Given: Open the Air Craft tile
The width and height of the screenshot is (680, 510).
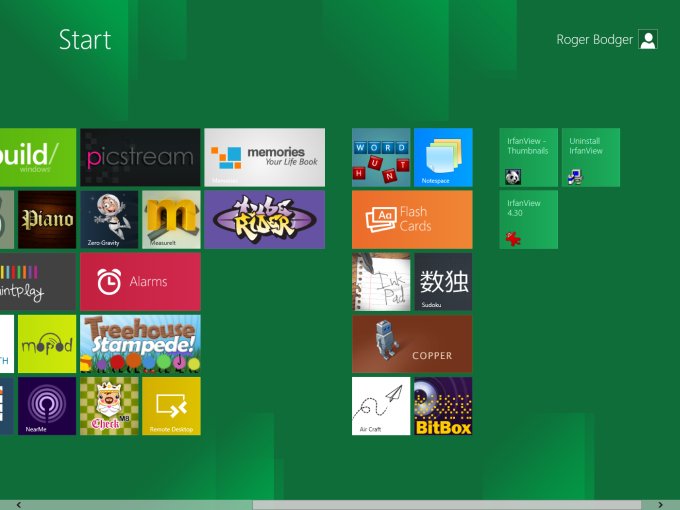Looking at the screenshot, I should (x=381, y=406).
